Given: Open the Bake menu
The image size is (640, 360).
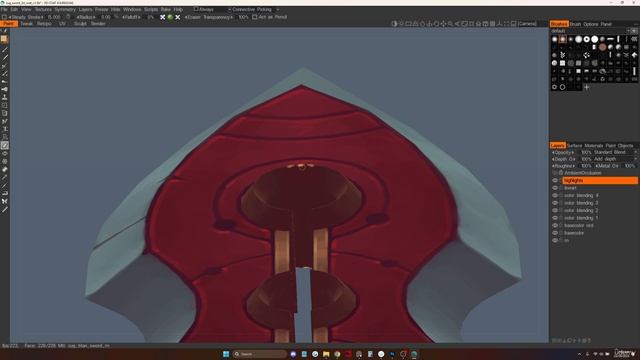Looking at the screenshot, I should point(166,9).
